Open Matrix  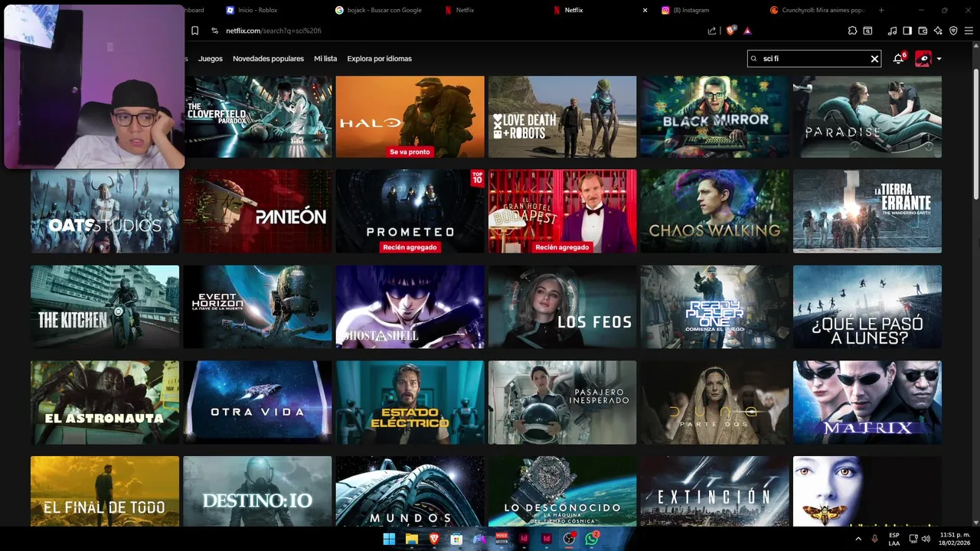point(867,403)
